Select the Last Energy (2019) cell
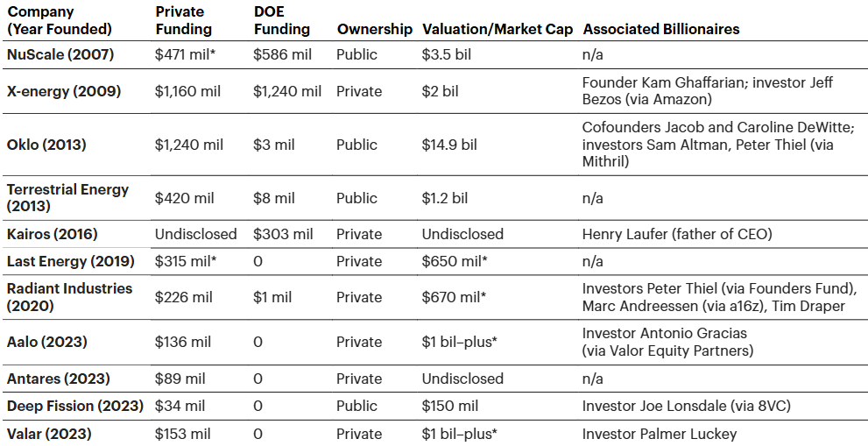The height and width of the screenshot is (446, 868). point(70,261)
